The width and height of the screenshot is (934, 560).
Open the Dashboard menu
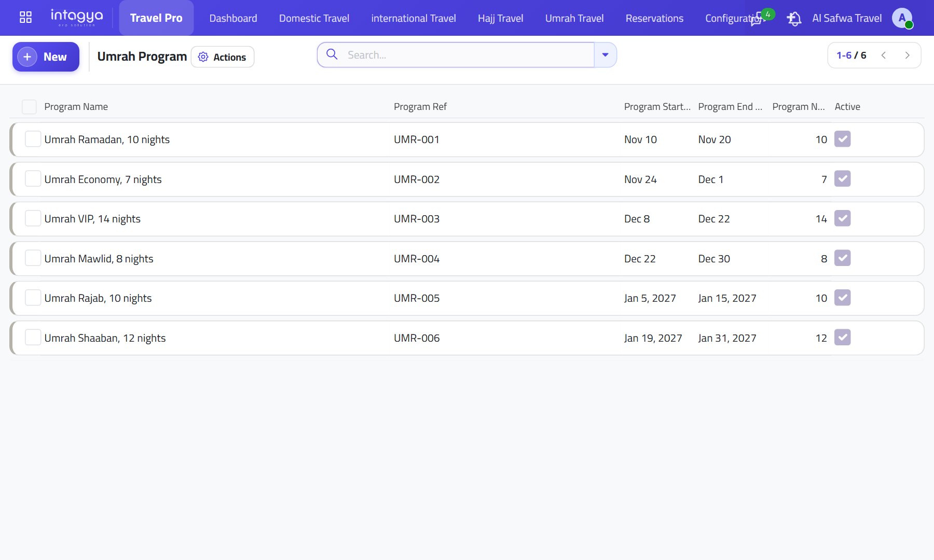click(233, 18)
